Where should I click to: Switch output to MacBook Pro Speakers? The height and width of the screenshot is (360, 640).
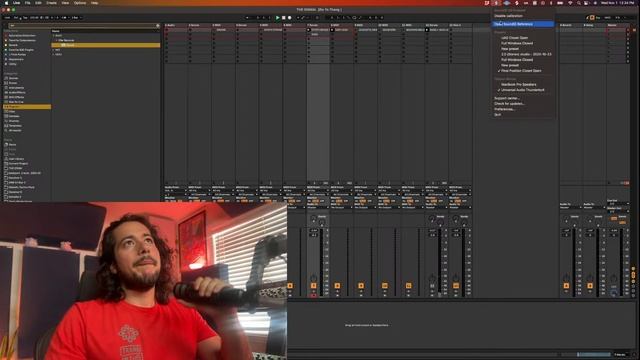click(x=518, y=84)
